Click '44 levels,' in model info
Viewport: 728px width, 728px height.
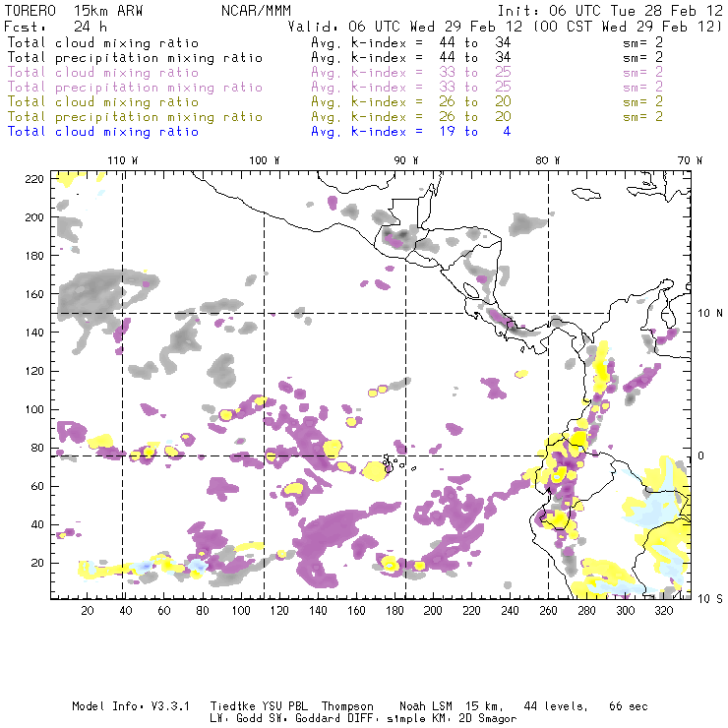pyautogui.click(x=556, y=706)
